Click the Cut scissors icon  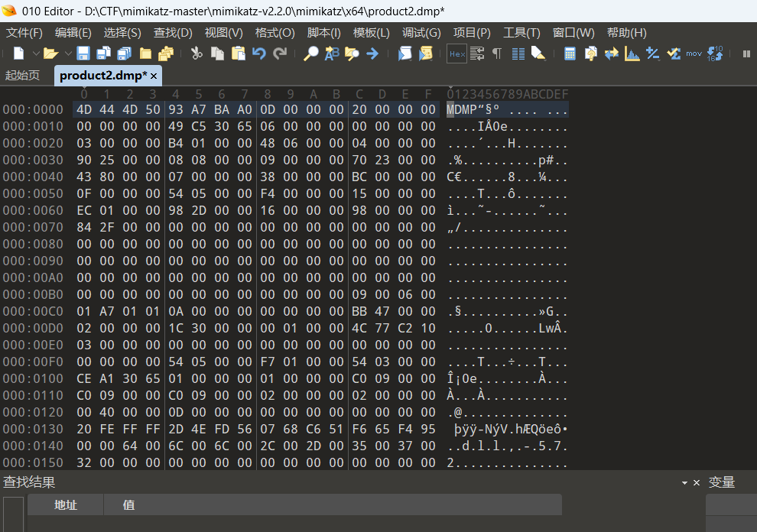point(197,54)
